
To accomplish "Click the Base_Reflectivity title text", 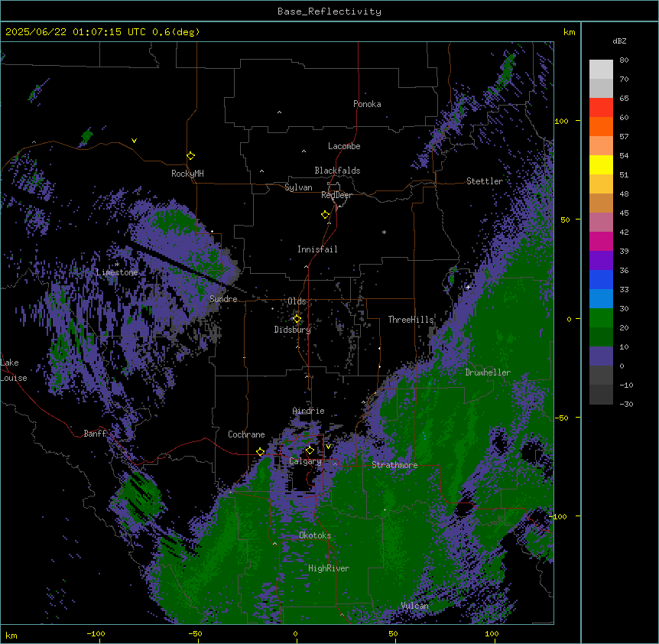I will point(329,11).
